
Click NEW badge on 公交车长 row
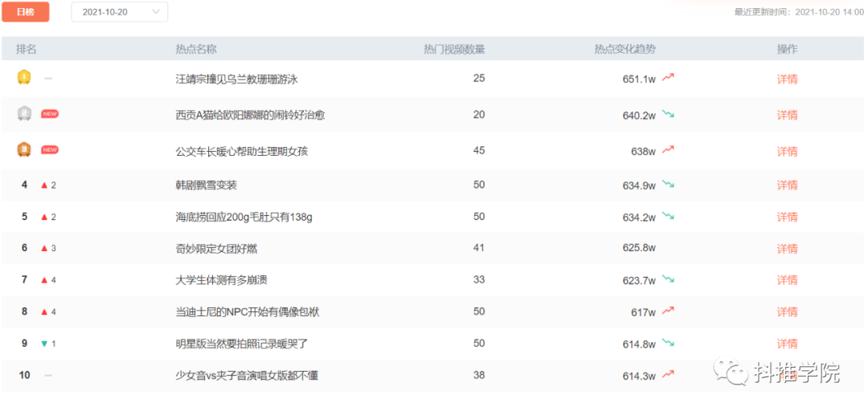pyautogui.click(x=50, y=149)
